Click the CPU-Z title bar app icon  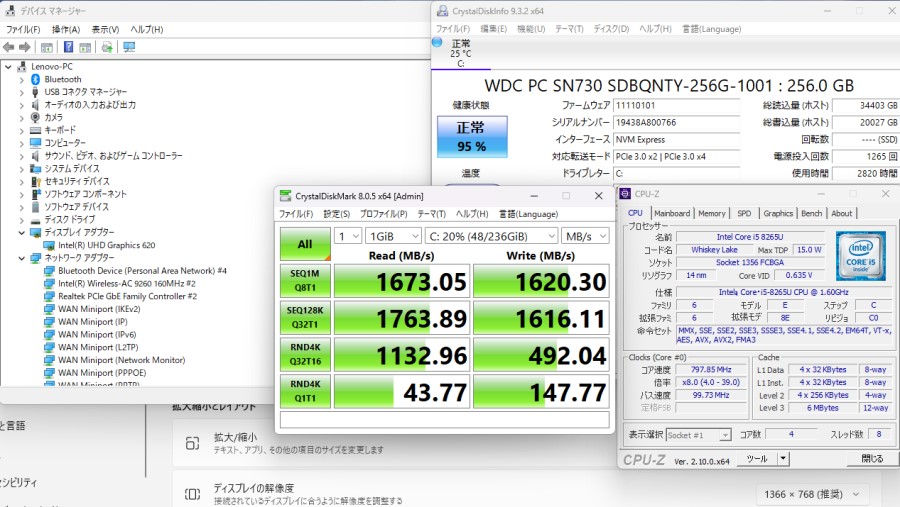[625, 194]
